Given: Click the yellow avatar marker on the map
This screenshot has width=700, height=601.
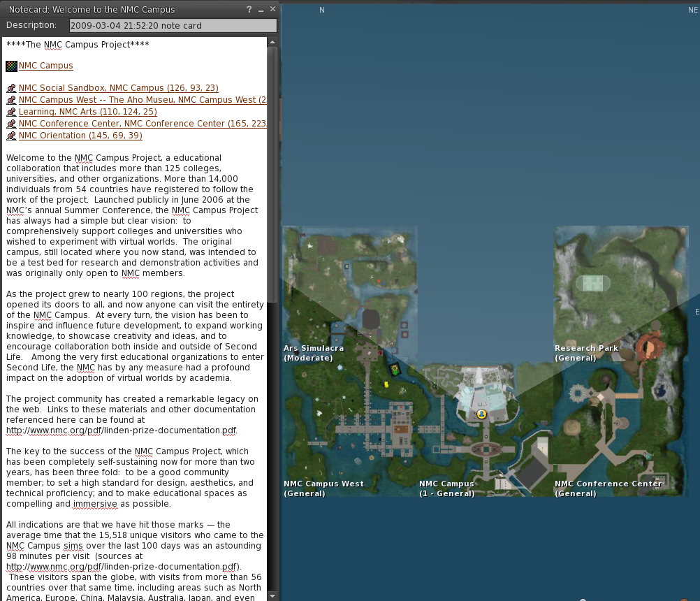Looking at the screenshot, I should [481, 414].
